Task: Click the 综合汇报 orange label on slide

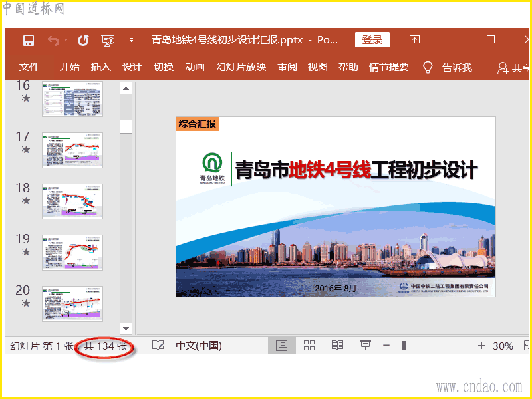Action: tap(198, 124)
